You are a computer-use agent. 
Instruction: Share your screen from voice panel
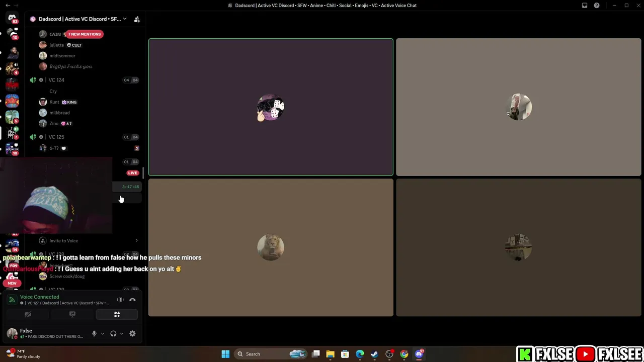point(72,315)
